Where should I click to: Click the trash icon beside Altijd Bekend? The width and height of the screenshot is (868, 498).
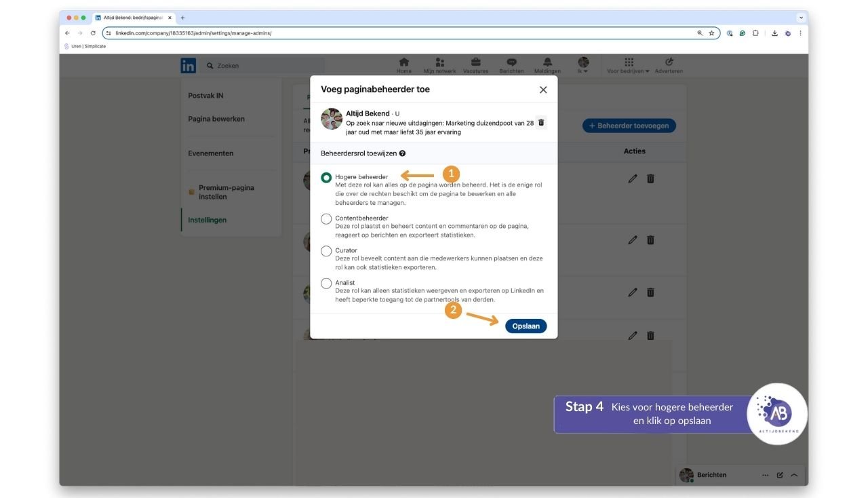(x=541, y=123)
